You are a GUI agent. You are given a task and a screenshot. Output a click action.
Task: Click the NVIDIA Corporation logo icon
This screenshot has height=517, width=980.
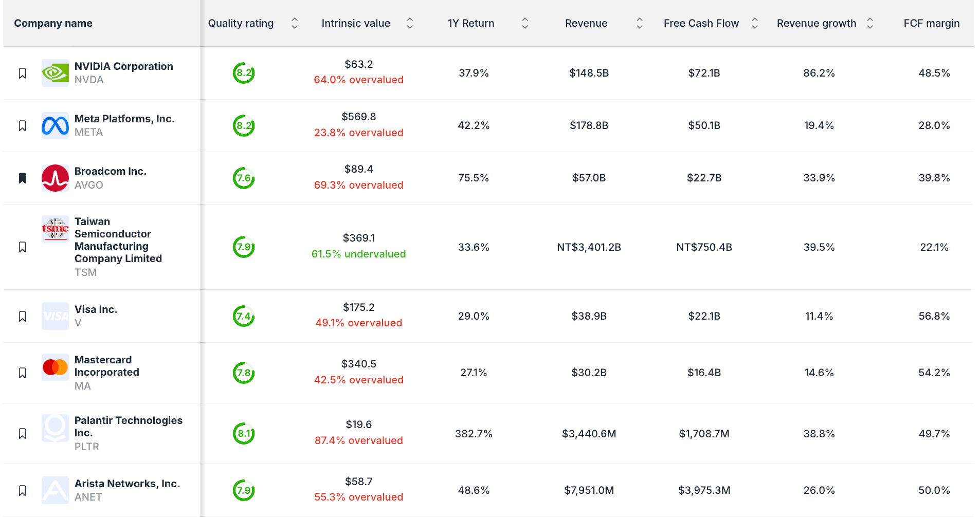coord(55,73)
